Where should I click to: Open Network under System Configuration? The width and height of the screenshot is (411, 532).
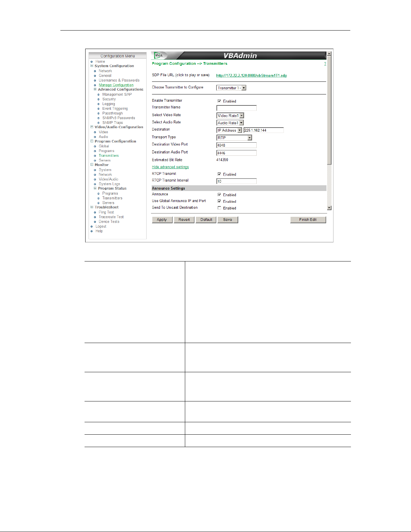click(105, 71)
